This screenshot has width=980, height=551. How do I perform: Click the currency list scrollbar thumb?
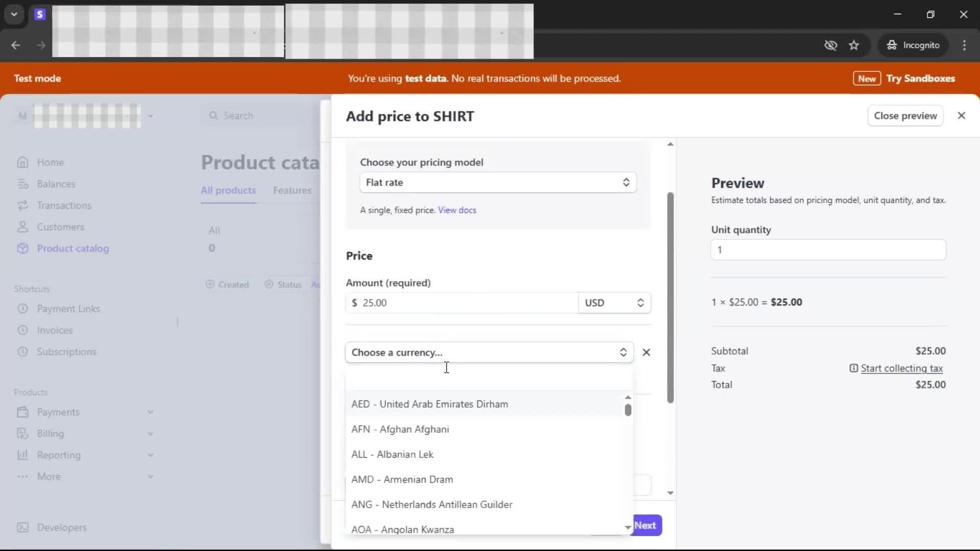pyautogui.click(x=628, y=410)
